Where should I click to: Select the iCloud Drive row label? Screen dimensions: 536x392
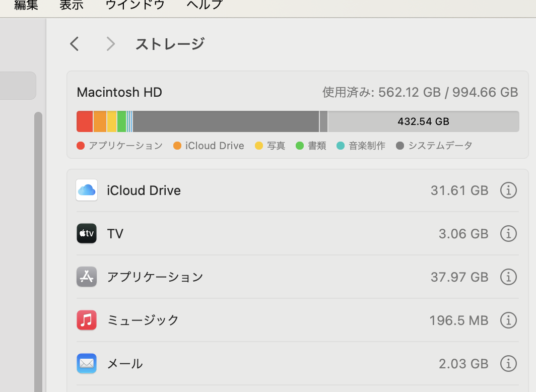[x=144, y=190]
